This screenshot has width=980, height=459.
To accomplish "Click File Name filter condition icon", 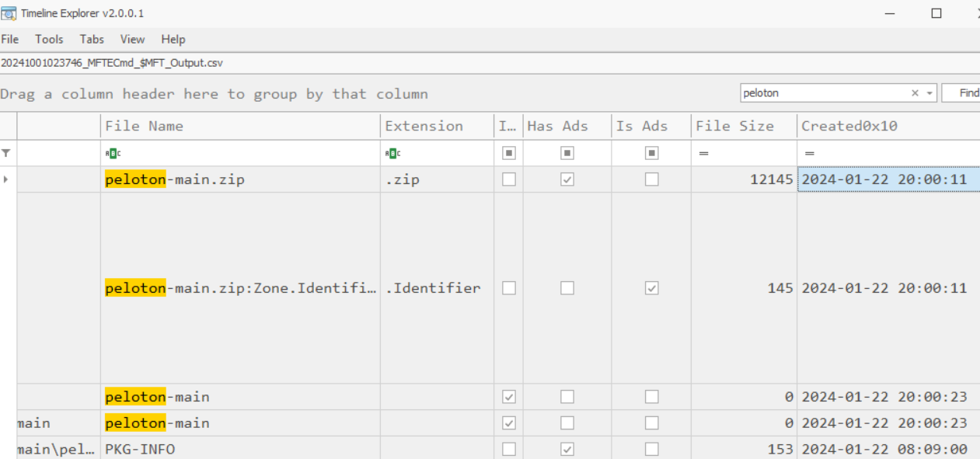I will pos(113,153).
